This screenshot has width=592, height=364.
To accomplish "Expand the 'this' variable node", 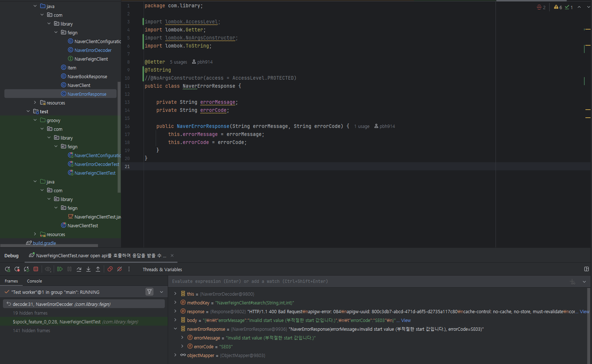I will pos(175,294).
